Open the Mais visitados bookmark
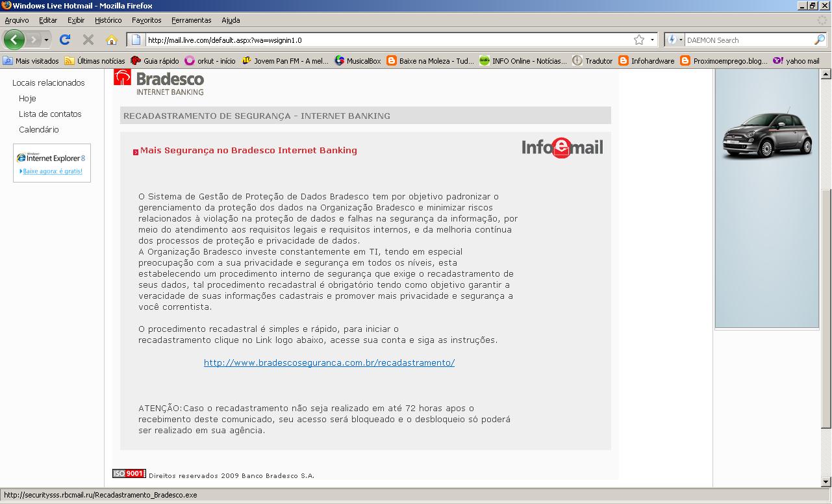Viewport: 832px width, 504px height. (x=31, y=61)
